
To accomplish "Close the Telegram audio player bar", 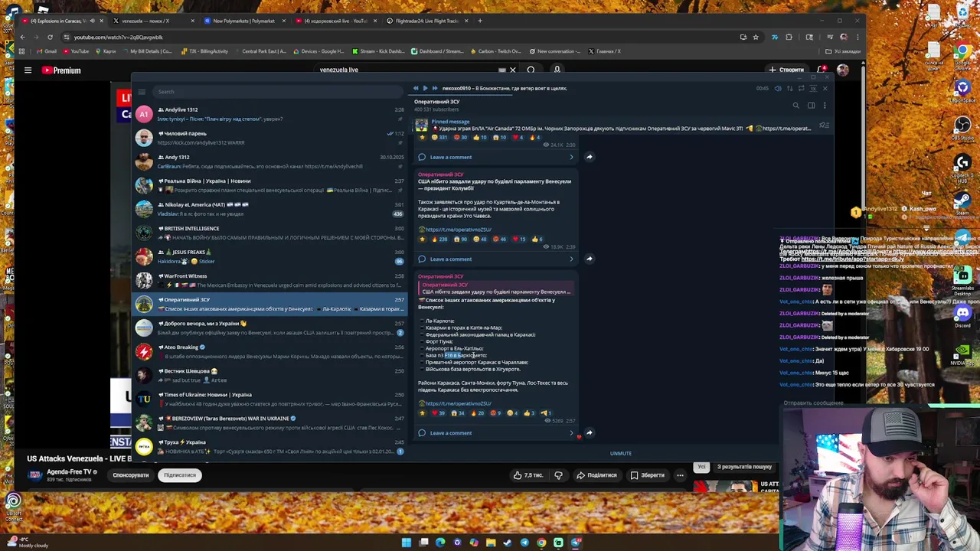I will pos(825,89).
